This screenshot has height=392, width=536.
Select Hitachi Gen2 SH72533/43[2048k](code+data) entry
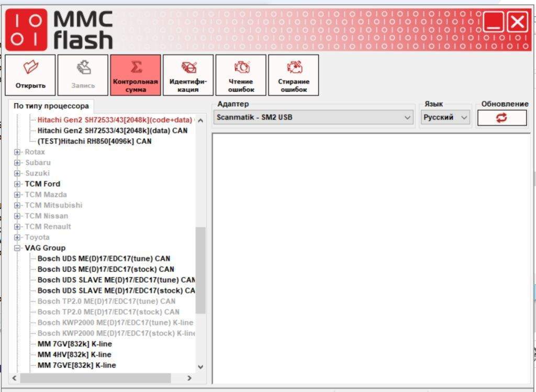[x=115, y=120]
